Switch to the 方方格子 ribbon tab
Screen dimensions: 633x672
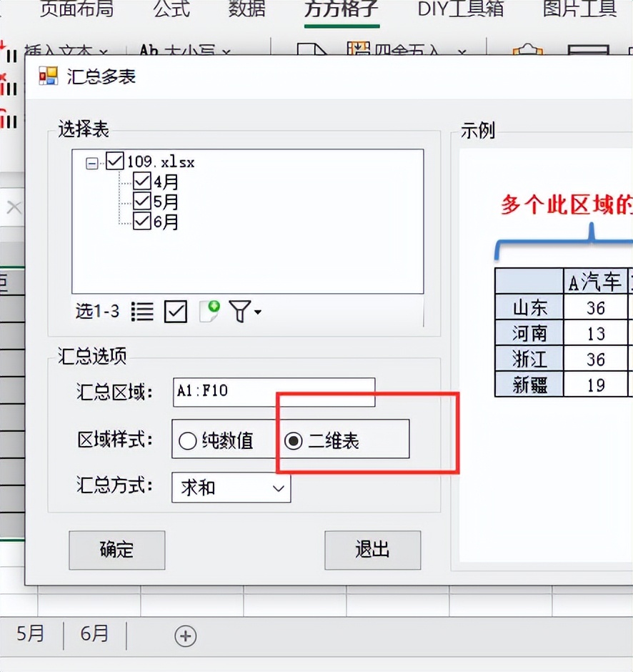[341, 9]
